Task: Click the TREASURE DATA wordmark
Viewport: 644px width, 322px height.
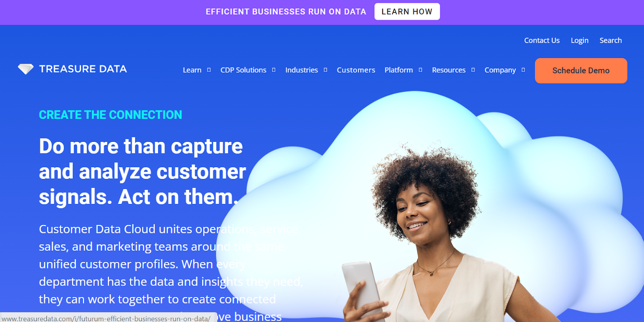Action: tap(83, 69)
